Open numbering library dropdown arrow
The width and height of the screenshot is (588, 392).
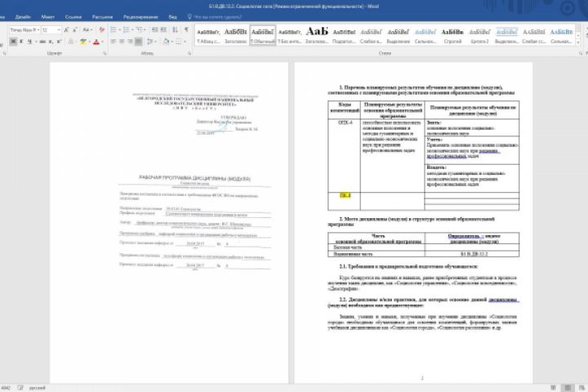131,29
